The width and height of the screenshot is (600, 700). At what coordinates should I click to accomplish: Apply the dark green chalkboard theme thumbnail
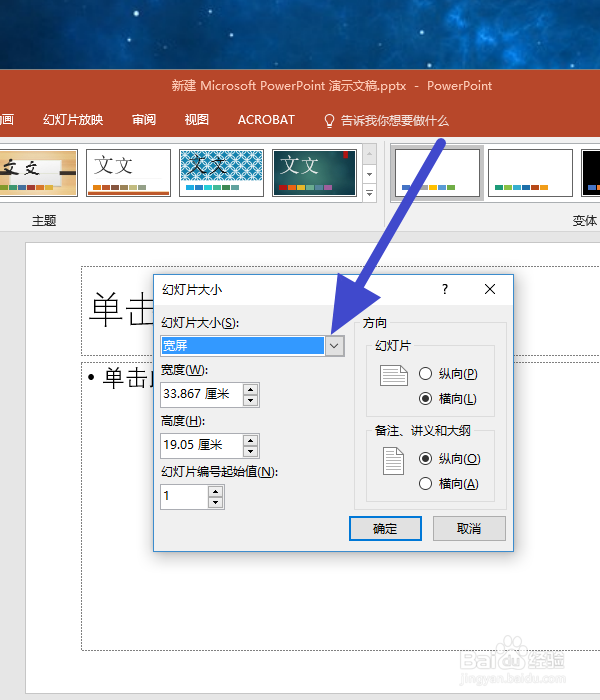click(314, 173)
